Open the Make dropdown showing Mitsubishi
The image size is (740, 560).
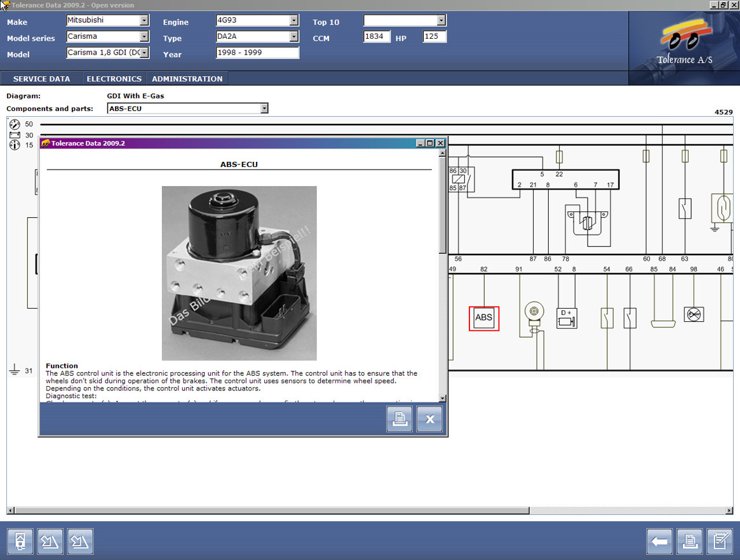144,21
